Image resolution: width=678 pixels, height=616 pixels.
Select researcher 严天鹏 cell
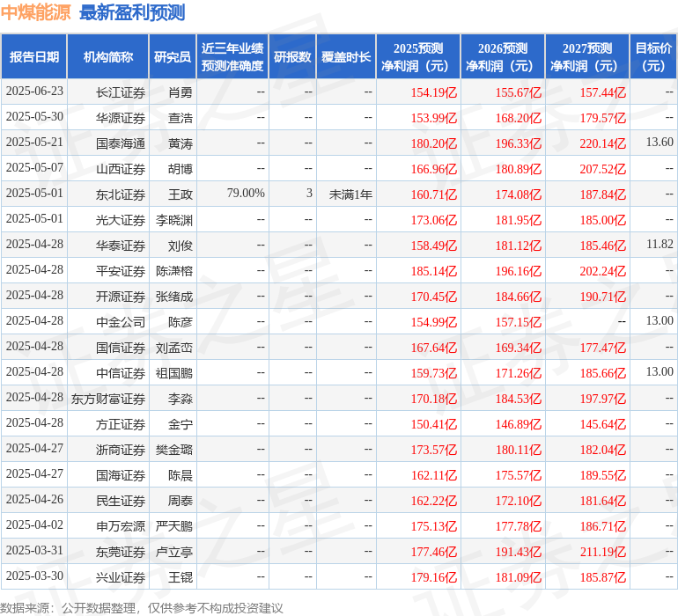click(x=174, y=525)
